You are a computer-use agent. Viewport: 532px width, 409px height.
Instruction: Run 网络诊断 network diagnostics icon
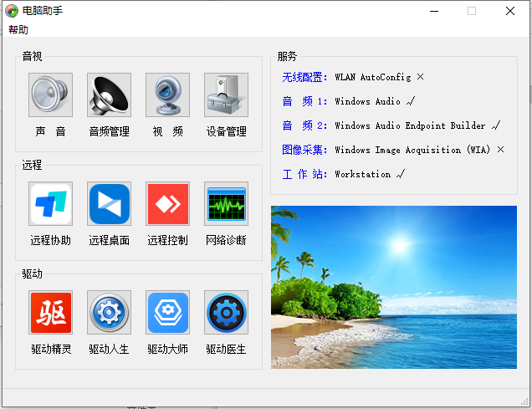[x=226, y=203]
